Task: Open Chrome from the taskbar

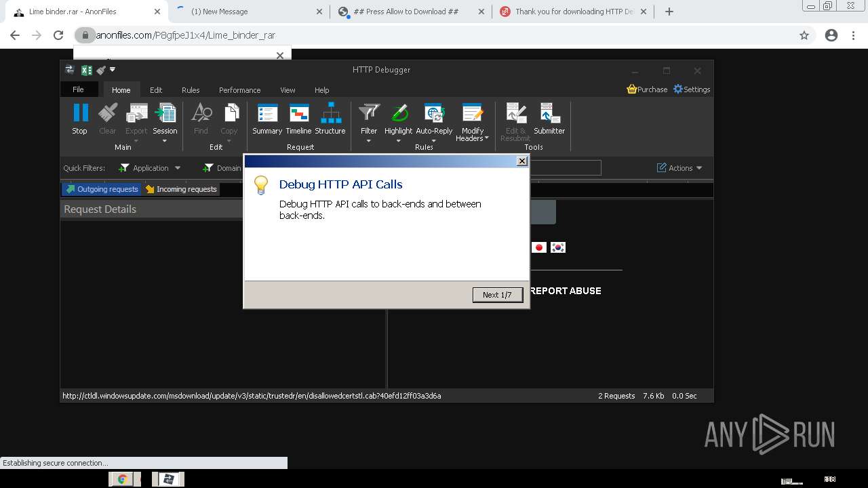Action: (123, 479)
